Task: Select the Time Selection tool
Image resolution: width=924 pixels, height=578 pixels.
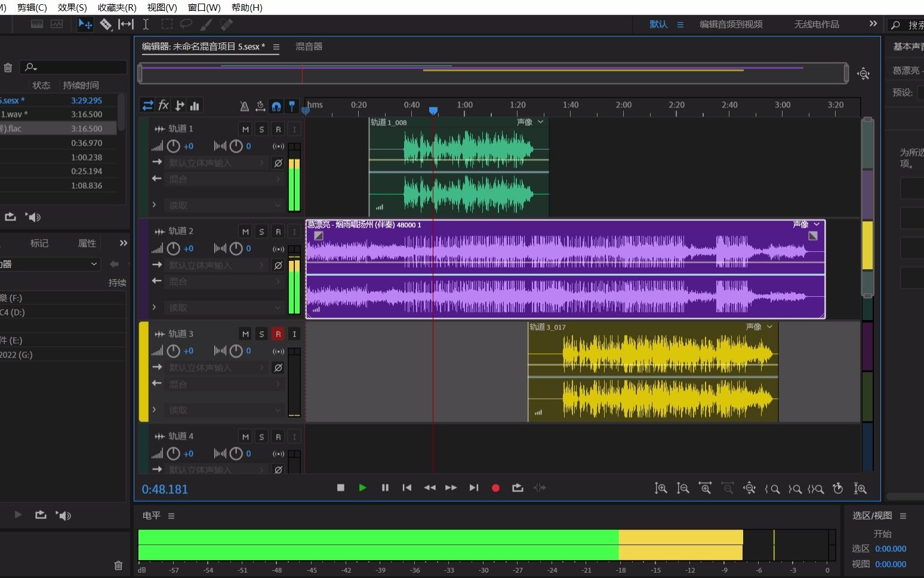Action: [x=146, y=24]
